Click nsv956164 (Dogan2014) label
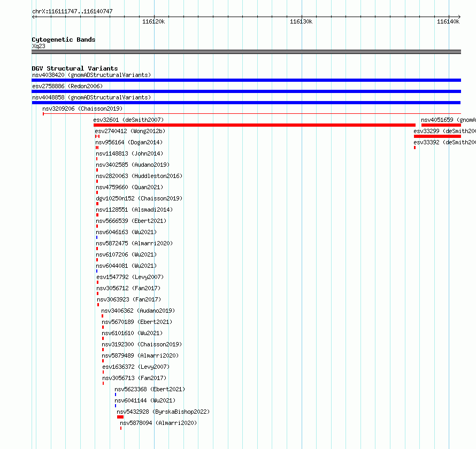 point(129,142)
